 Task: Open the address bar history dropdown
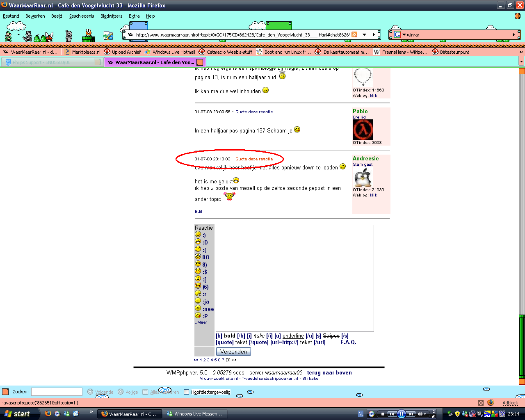coord(364,35)
